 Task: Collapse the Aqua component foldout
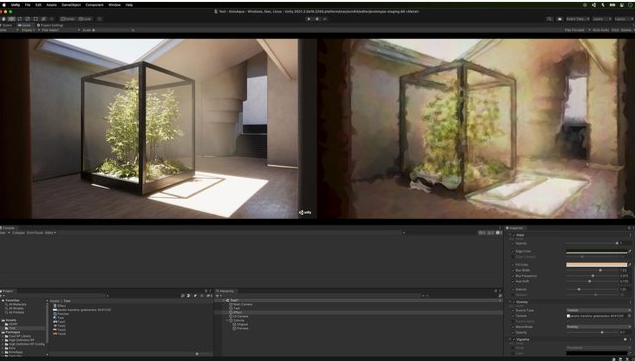[x=510, y=235]
